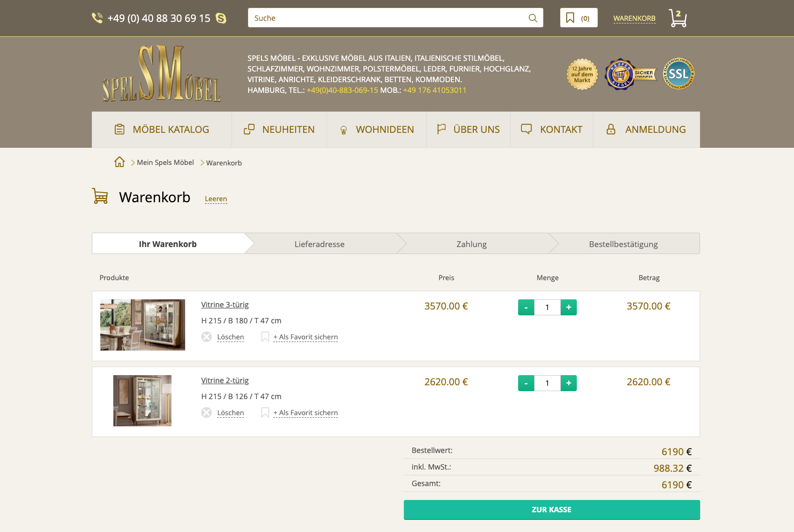The width and height of the screenshot is (794, 532).
Task: Open the Anmeldung menu item
Action: click(646, 130)
